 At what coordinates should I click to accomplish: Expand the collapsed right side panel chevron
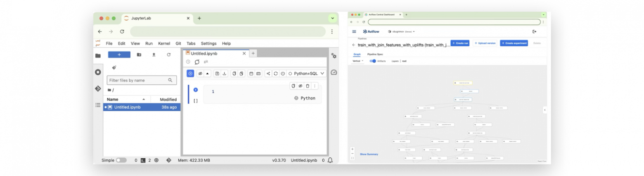(x=545, y=110)
